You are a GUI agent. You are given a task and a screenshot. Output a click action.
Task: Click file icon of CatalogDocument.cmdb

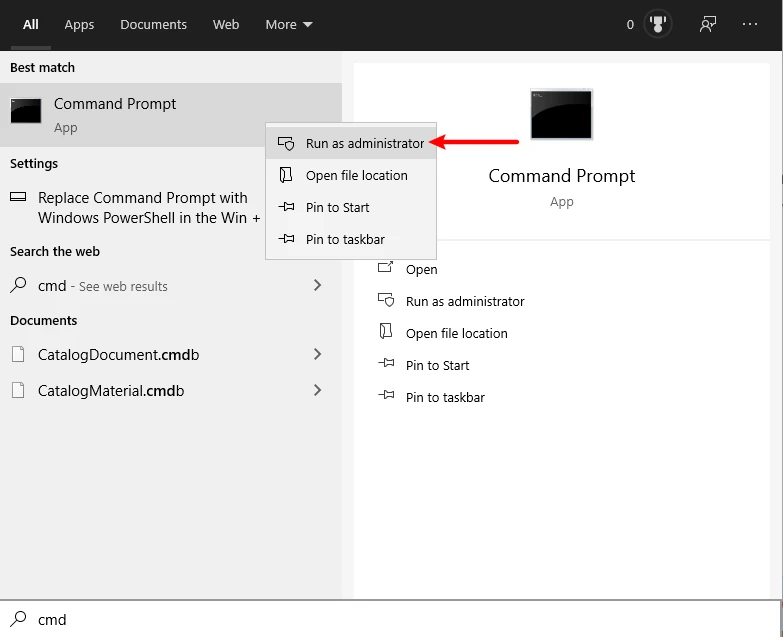18,354
